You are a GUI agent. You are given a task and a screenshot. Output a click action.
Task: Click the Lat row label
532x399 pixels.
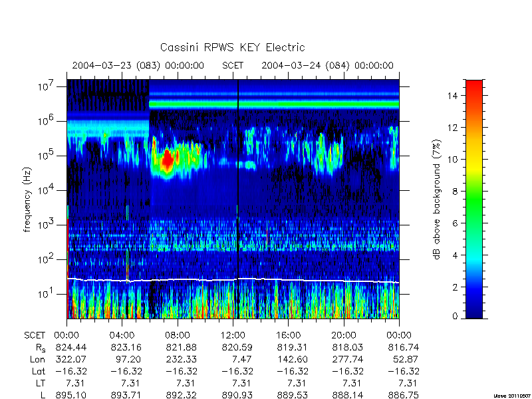[x=39, y=371]
